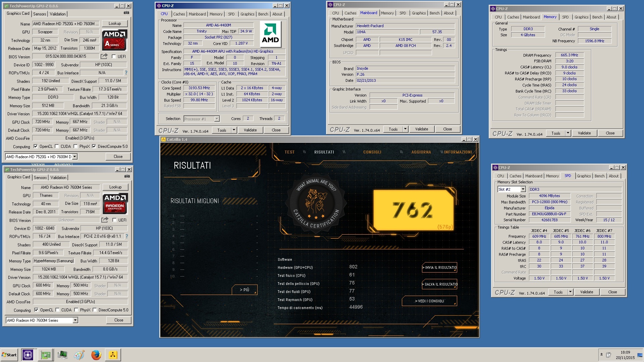Toggle the UEFI checkbox in the HD 7600M Series GPU-Z window
Viewport: 644px width, 362px height.
click(x=114, y=220)
